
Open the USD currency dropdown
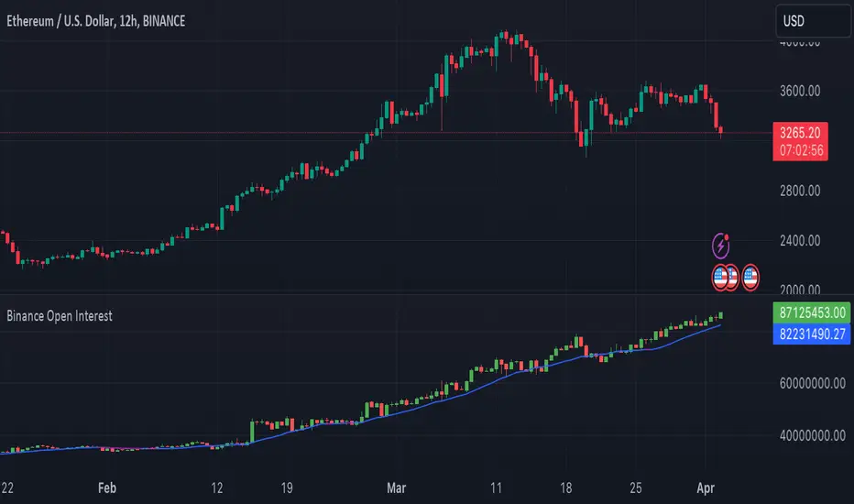click(811, 20)
